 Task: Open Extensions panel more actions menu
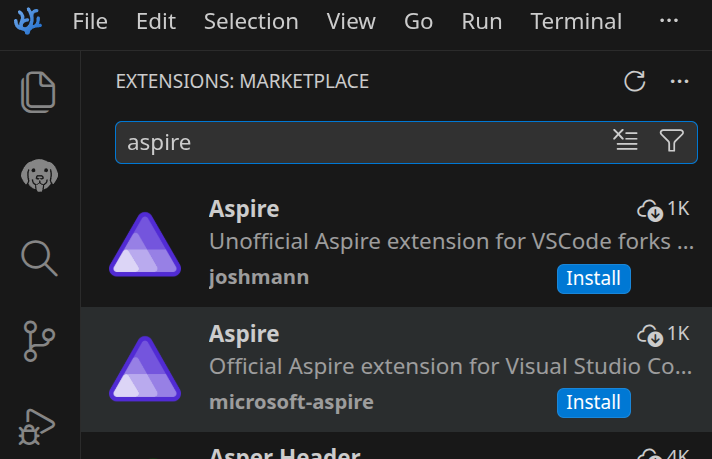click(x=679, y=81)
